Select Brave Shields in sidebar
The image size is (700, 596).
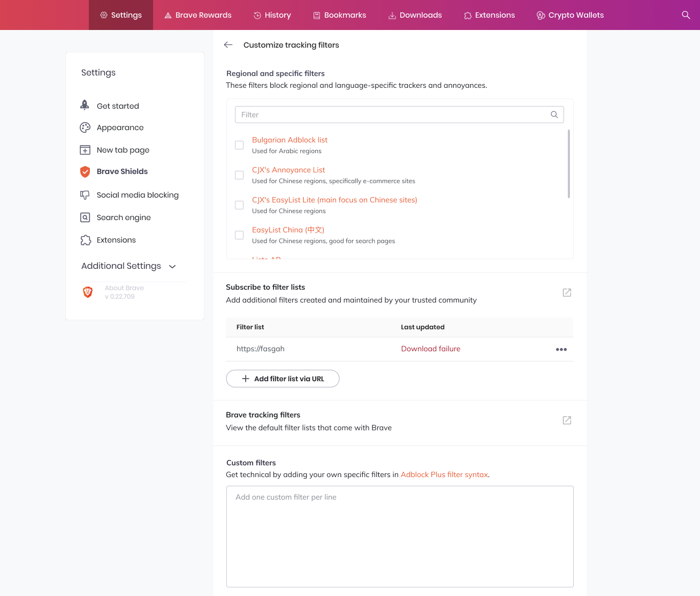122,171
